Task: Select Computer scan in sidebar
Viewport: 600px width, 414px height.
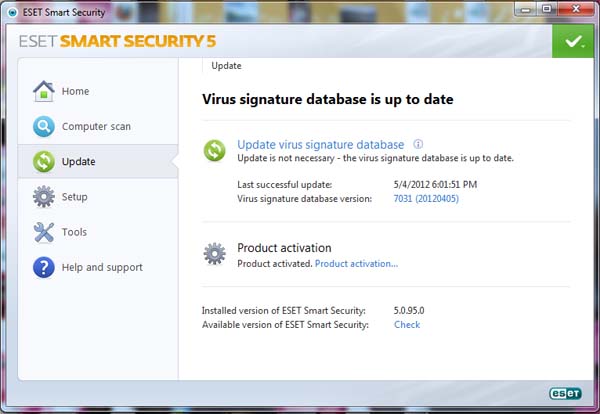Action: click(96, 127)
